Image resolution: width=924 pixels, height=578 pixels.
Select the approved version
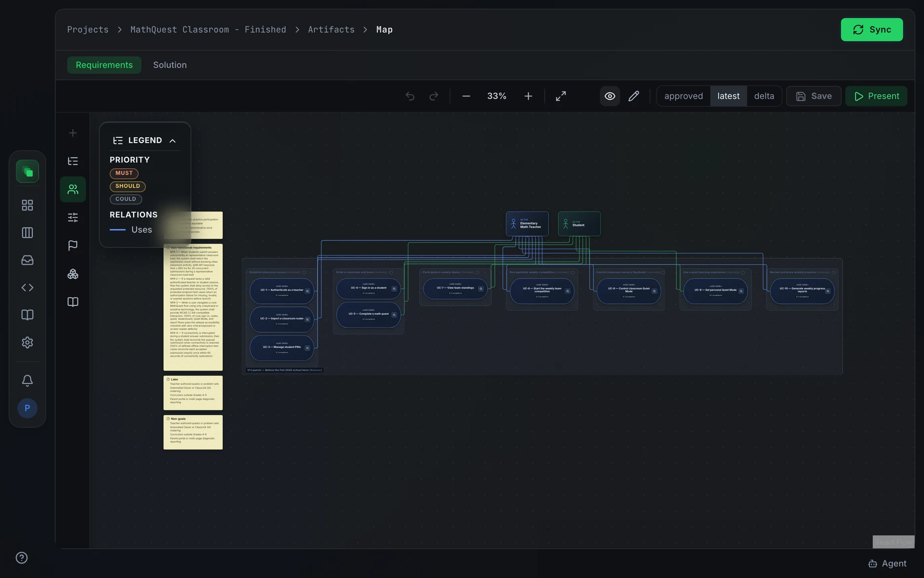(x=683, y=96)
